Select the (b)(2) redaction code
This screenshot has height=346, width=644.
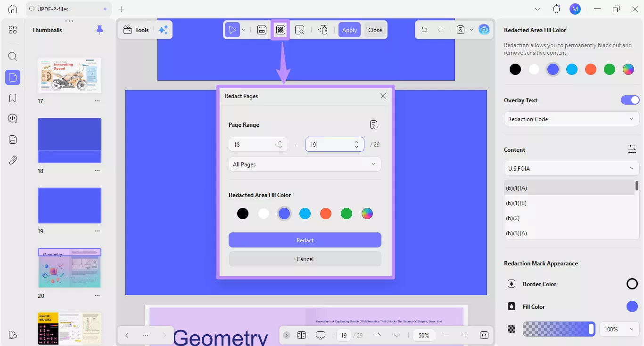coord(569,218)
